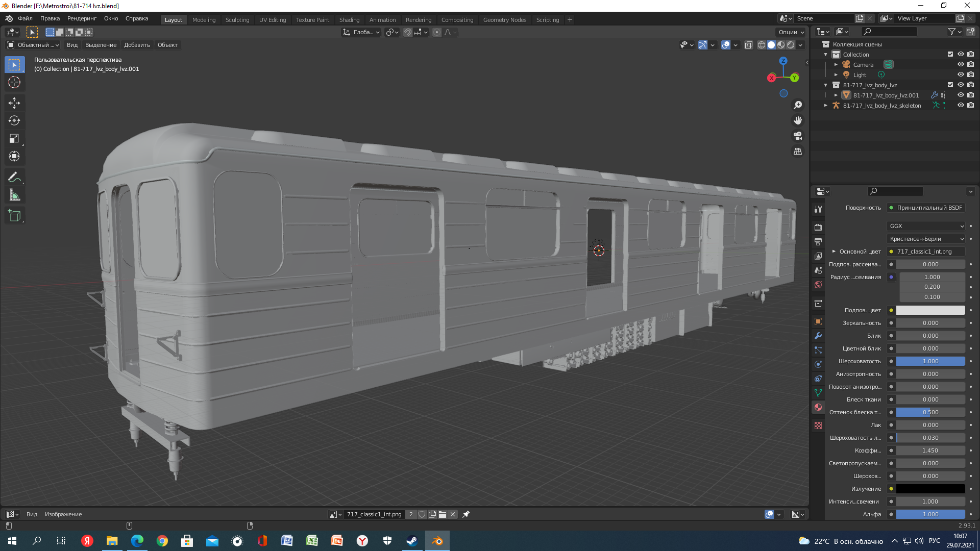Select the Scale tool

[14, 139]
